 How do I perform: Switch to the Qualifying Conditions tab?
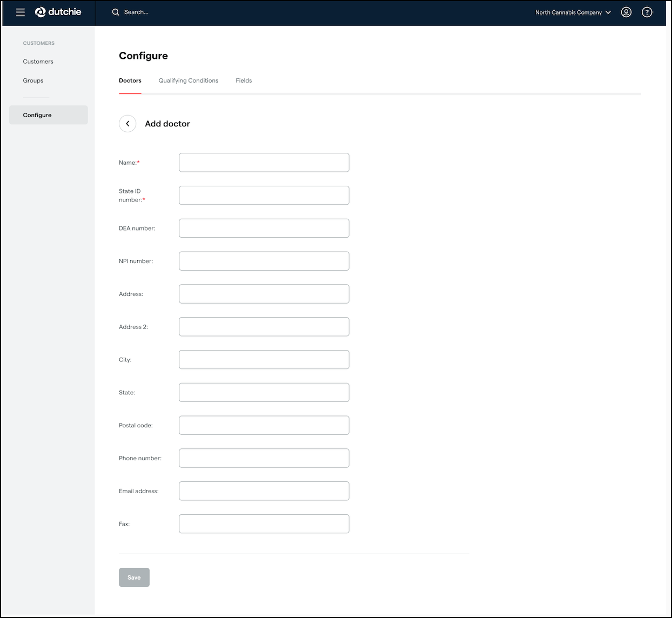(188, 80)
